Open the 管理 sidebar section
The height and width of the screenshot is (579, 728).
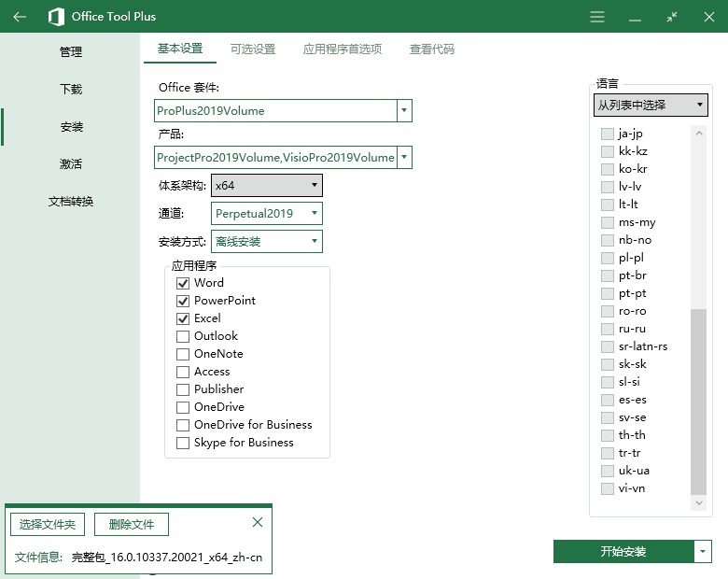click(71, 51)
